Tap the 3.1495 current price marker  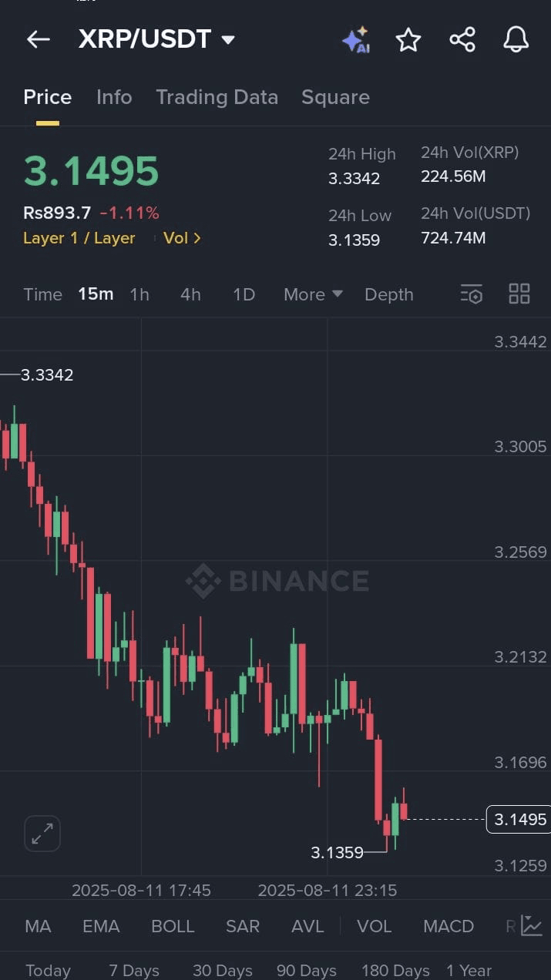click(x=520, y=819)
